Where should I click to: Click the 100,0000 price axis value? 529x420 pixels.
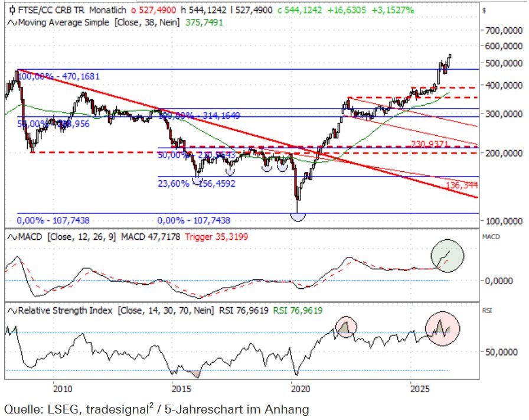(504, 221)
